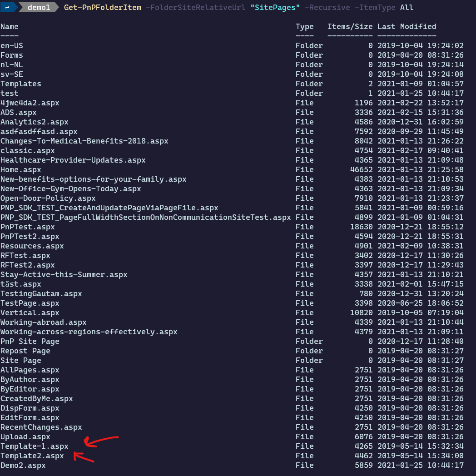Click file name Template-1.aspx
Image resolution: width=476 pixels, height=476 pixels.
click(x=35, y=446)
